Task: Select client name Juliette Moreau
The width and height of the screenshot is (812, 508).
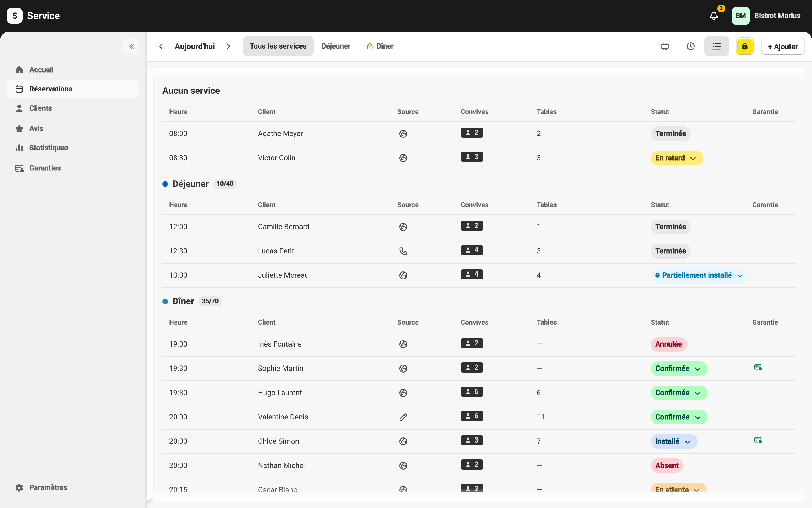Action: (283, 275)
